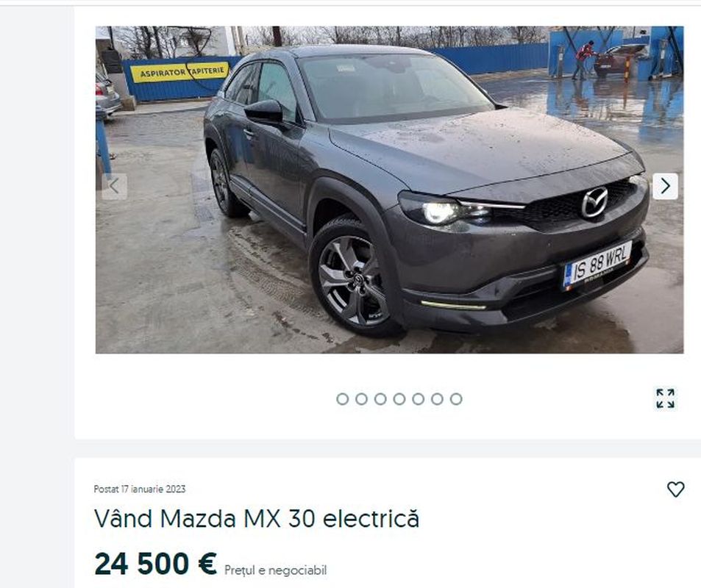Select the third gallery pagination dot
Screen dimensions: 701x588
click(380, 399)
